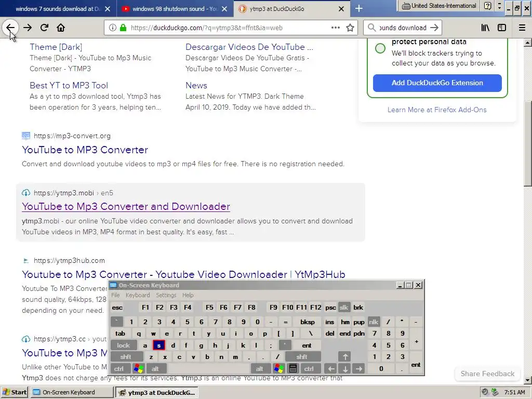This screenshot has height=399, width=532.
Task: Open the On-Screen Keyboard 'Keyboard' menu
Action: point(138,295)
